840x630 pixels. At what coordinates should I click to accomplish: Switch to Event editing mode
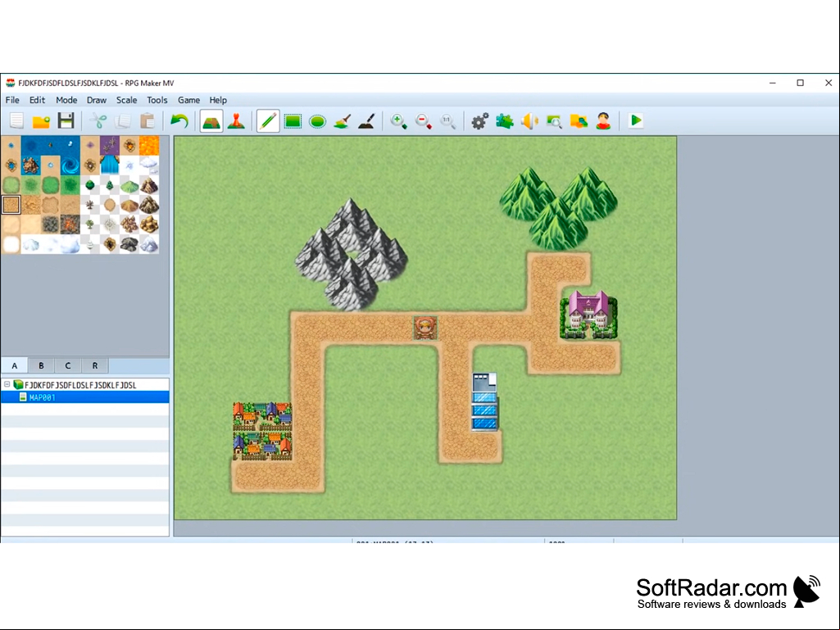pyautogui.click(x=236, y=120)
